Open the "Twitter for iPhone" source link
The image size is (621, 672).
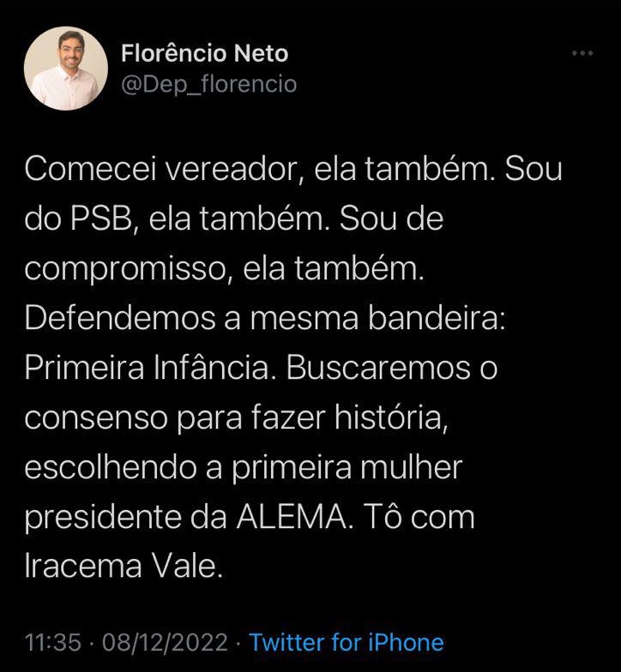(347, 642)
